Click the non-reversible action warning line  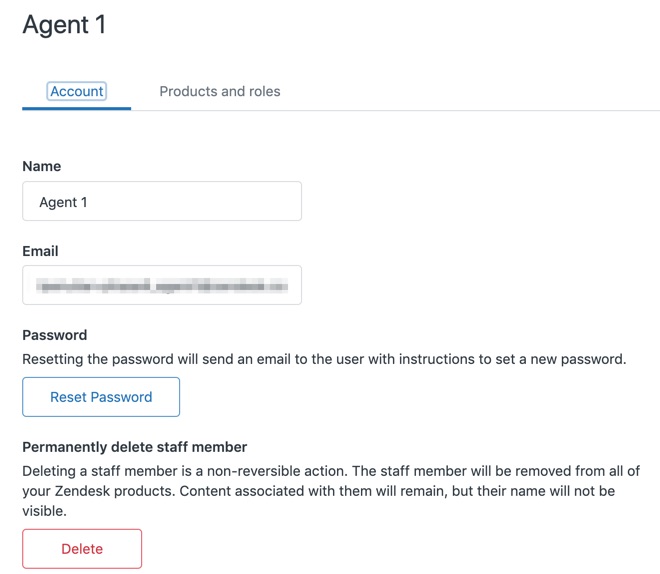click(330, 470)
